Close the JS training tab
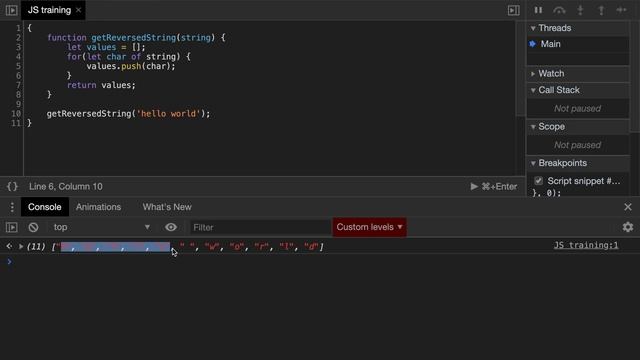 coord(78,10)
